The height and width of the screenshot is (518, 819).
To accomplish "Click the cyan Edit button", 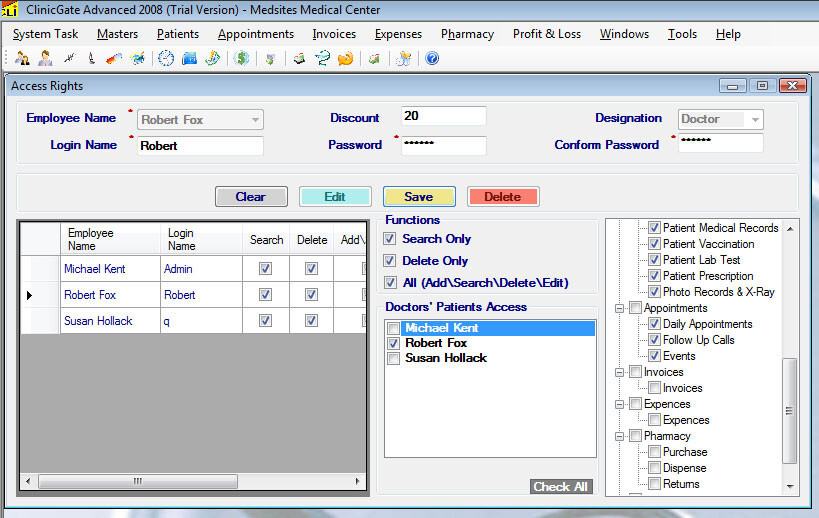I will (335, 197).
